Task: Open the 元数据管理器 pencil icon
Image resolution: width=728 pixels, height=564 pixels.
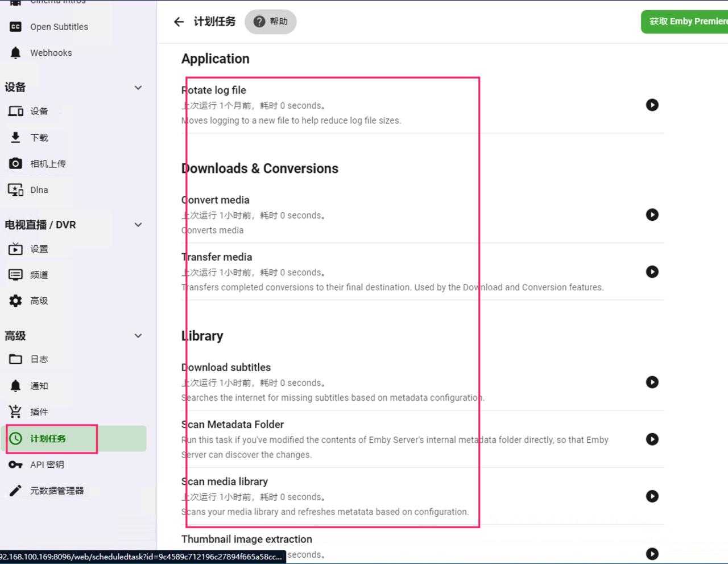Action: coord(16,490)
